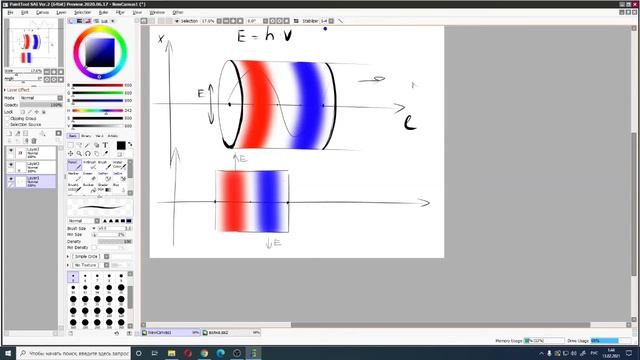Open the Filter menu
Image resolution: width=640 pixels, height=360 pixels.
coord(120,12)
